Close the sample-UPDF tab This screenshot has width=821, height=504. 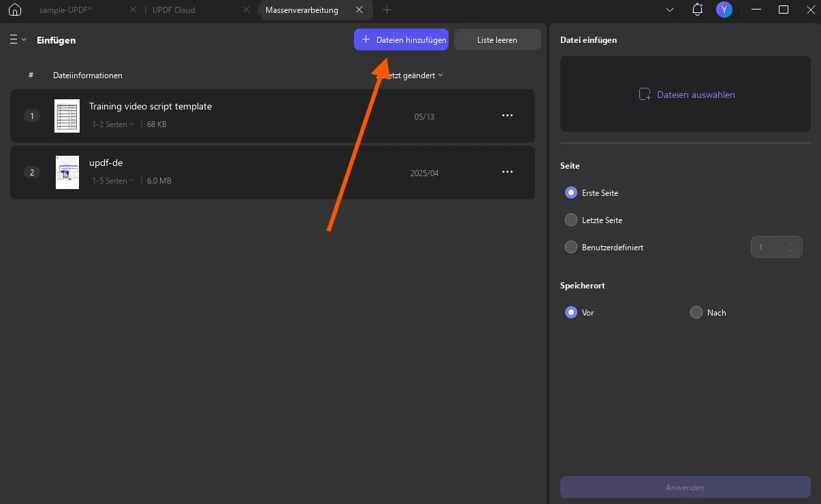(133, 10)
